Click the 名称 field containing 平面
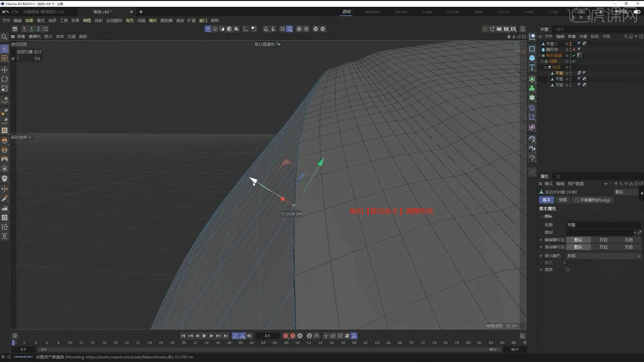This screenshot has height=362, width=644. [x=604, y=225]
